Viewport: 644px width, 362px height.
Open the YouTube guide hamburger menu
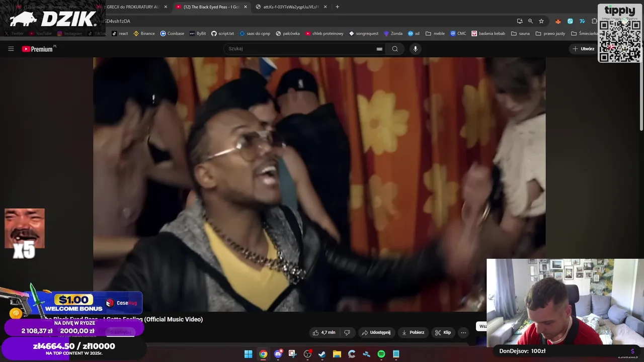click(11, 49)
